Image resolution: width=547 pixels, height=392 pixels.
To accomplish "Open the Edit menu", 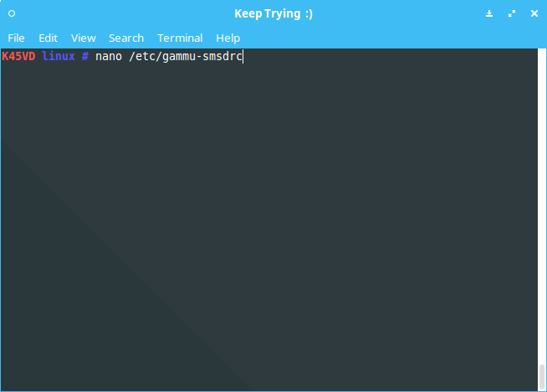I will 49,38.
